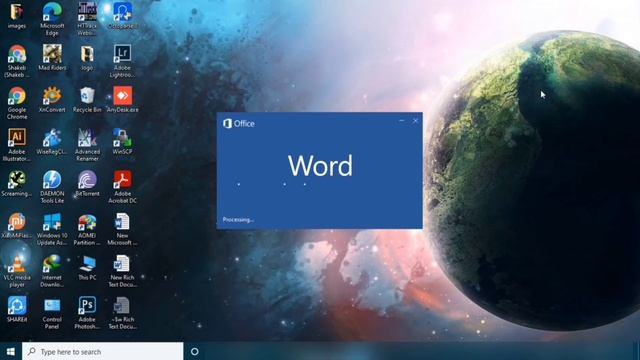Select the New Microsoft Word document file
640x360 pixels.
click(x=122, y=229)
